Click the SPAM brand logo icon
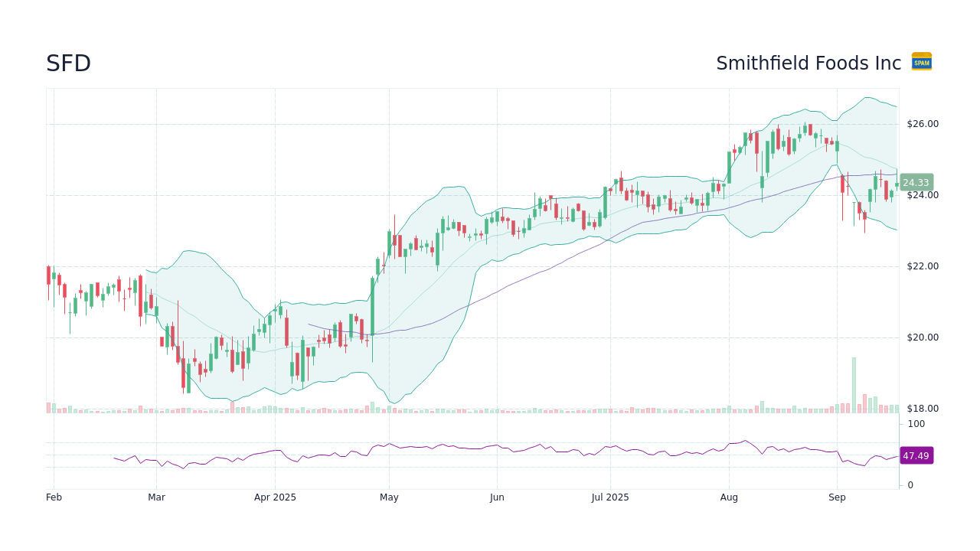 [922, 62]
